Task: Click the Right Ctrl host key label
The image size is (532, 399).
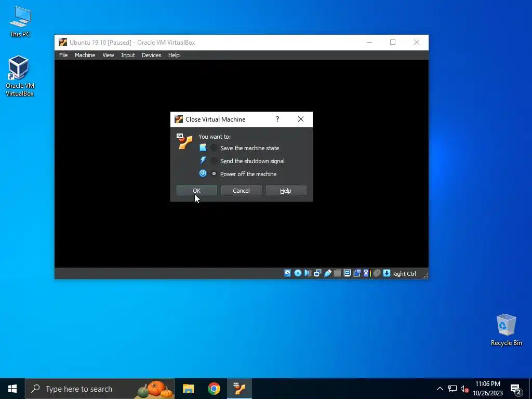Action: pyautogui.click(x=404, y=273)
